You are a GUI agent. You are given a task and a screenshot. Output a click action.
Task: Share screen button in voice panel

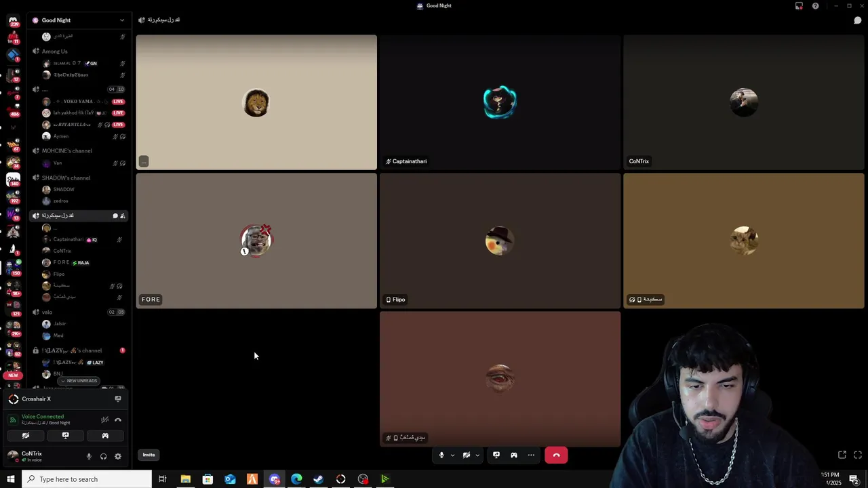65,436
